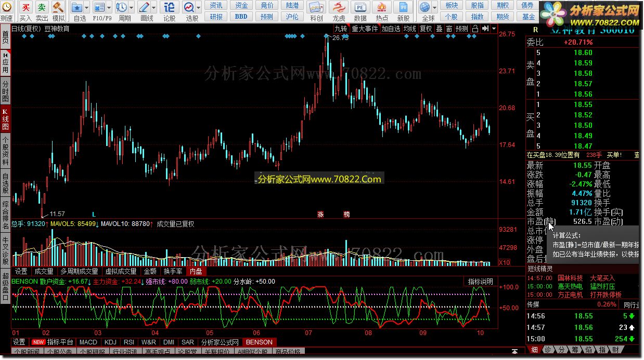Open the 个股资料 sidebar tab

tap(5, 151)
